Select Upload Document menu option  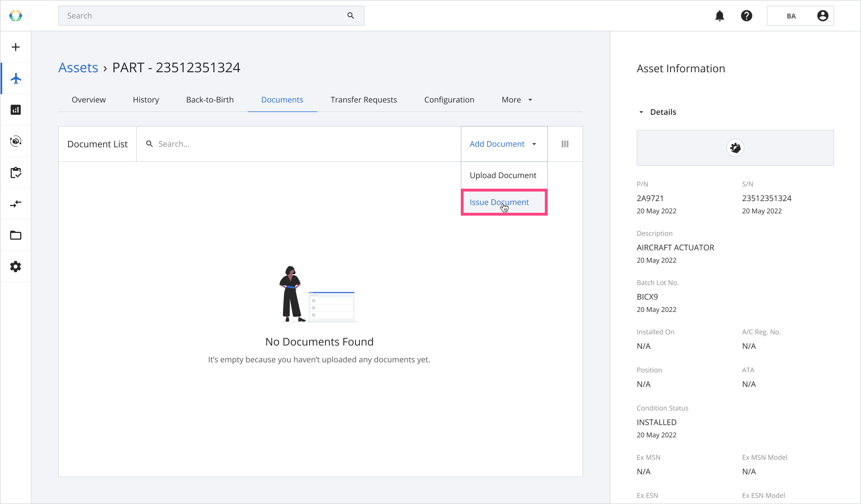pyautogui.click(x=504, y=175)
